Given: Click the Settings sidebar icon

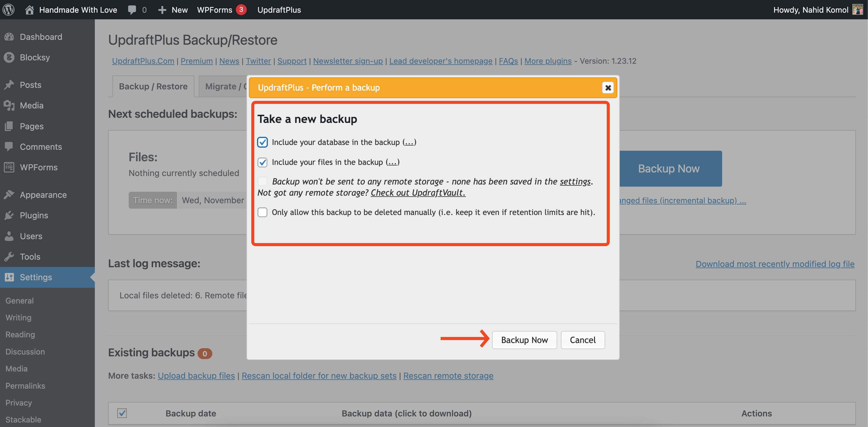Looking at the screenshot, I should pos(9,276).
